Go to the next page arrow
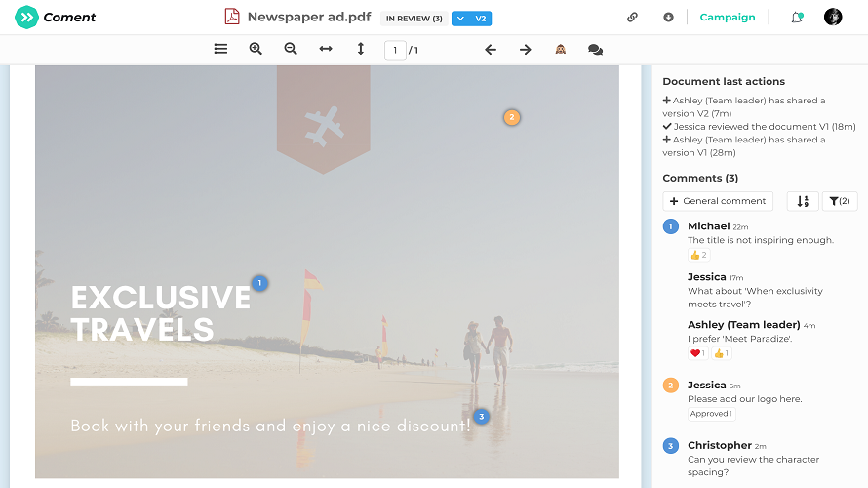The image size is (868, 488). (526, 50)
